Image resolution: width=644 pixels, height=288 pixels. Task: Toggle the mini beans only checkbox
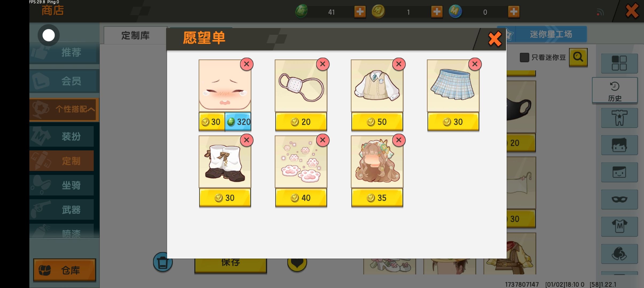coord(524,57)
